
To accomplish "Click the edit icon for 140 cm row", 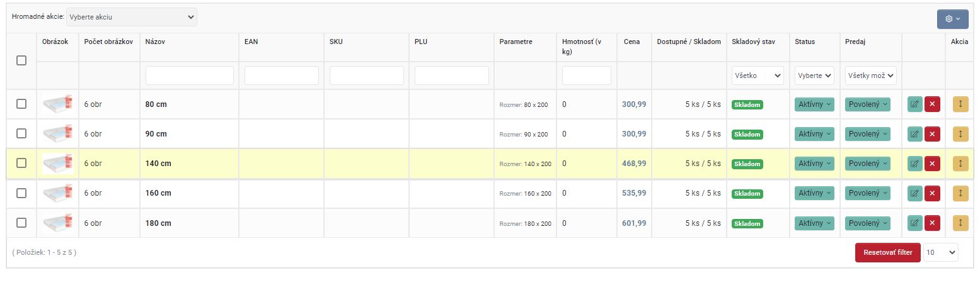I will (x=914, y=164).
